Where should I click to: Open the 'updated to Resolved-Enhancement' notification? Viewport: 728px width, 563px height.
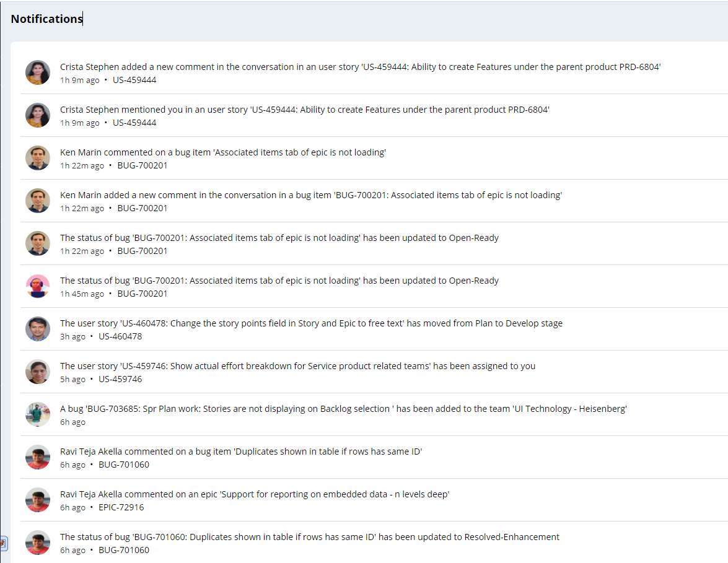[310, 536]
